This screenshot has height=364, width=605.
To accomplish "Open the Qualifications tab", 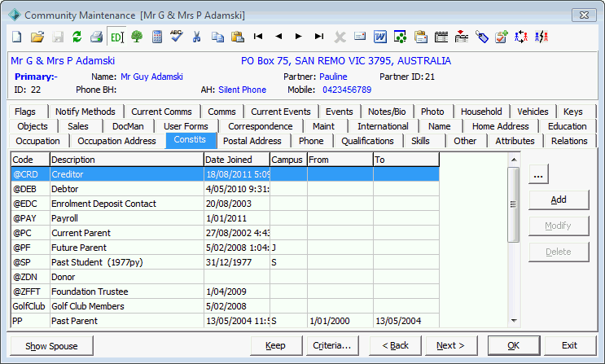I will tap(367, 141).
